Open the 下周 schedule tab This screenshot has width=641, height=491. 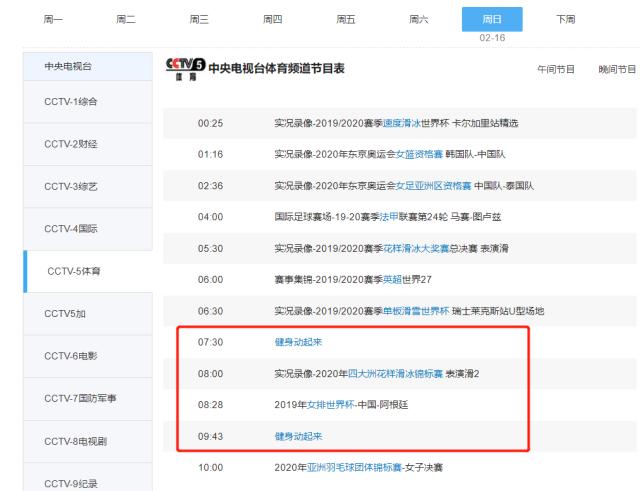(566, 19)
